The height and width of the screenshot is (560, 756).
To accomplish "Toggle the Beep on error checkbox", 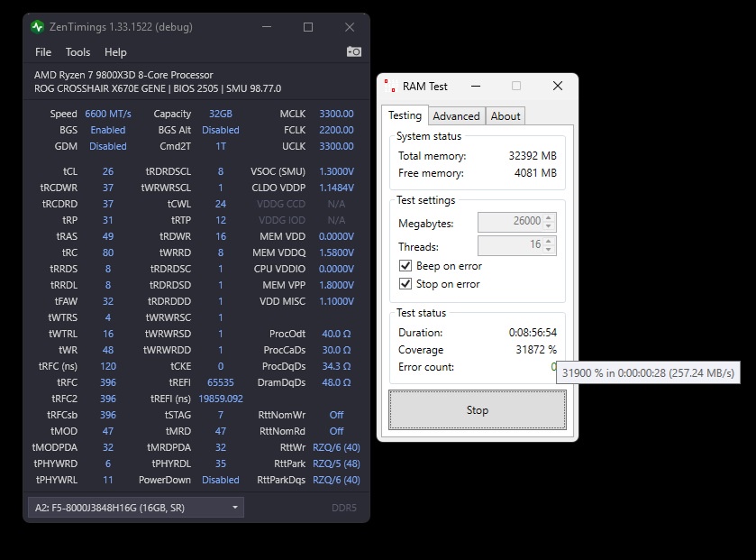I will (x=405, y=266).
